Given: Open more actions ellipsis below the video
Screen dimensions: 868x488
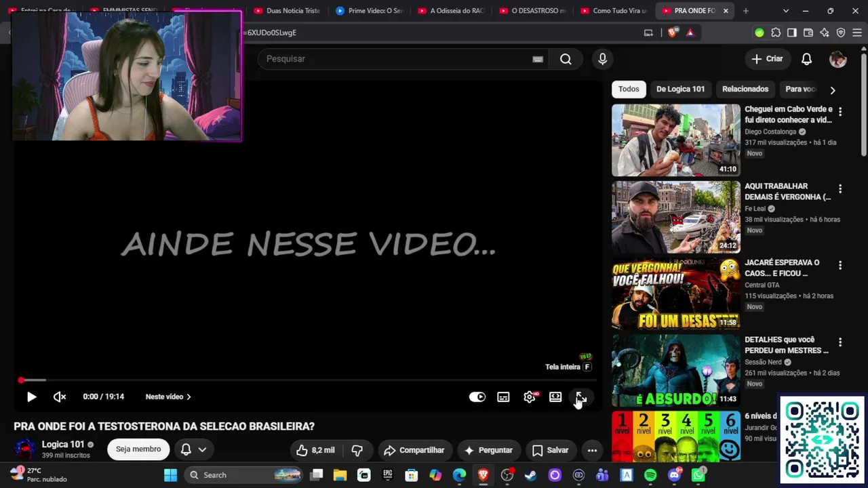Looking at the screenshot, I should (x=592, y=450).
